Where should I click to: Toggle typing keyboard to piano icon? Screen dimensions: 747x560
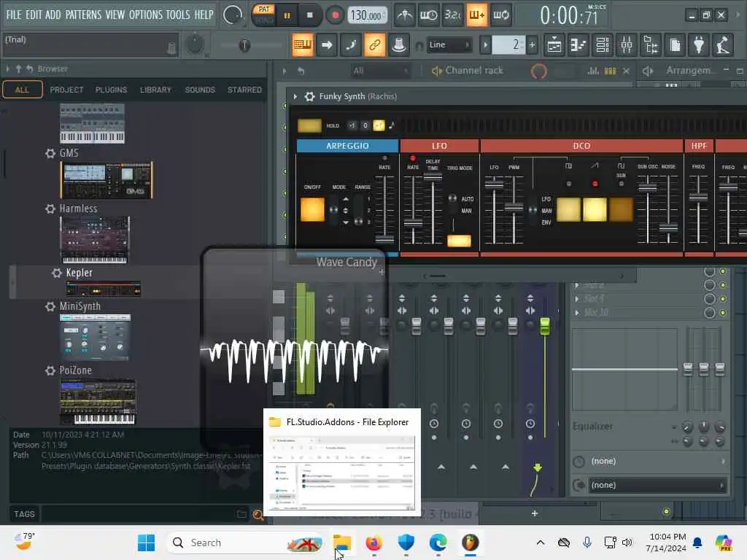(x=303, y=45)
